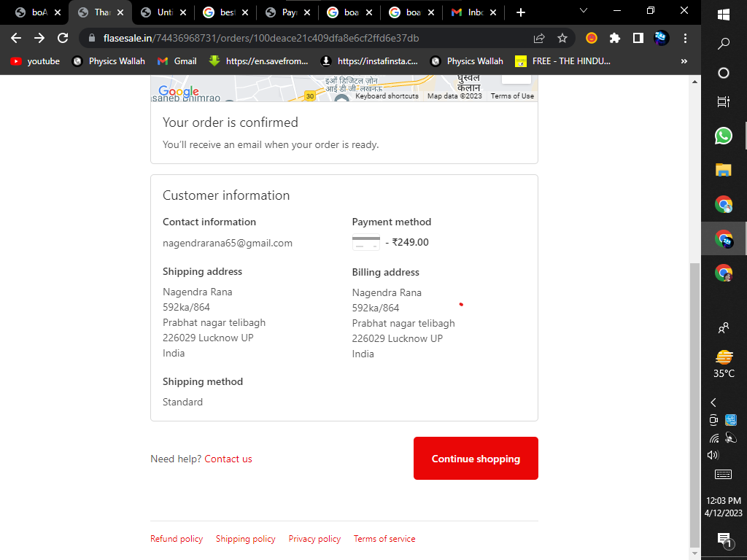Click the Windows Start button
The height and width of the screenshot is (560, 747).
point(724,15)
